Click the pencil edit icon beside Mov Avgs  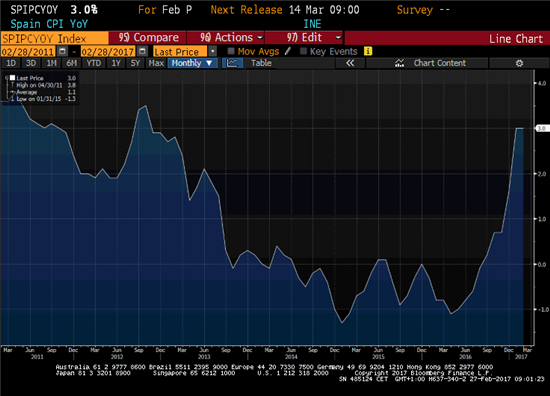[x=288, y=51]
